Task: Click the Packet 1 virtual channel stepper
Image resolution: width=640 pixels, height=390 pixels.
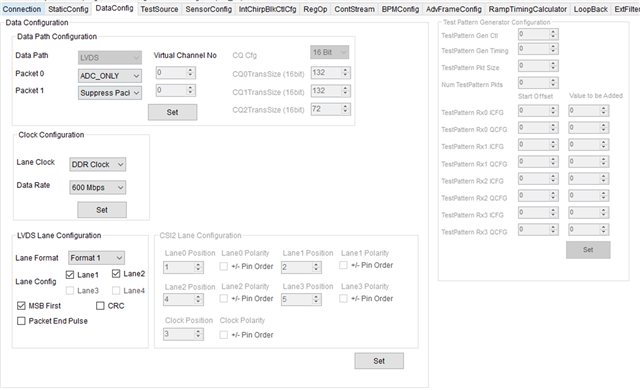Action: pos(190,90)
